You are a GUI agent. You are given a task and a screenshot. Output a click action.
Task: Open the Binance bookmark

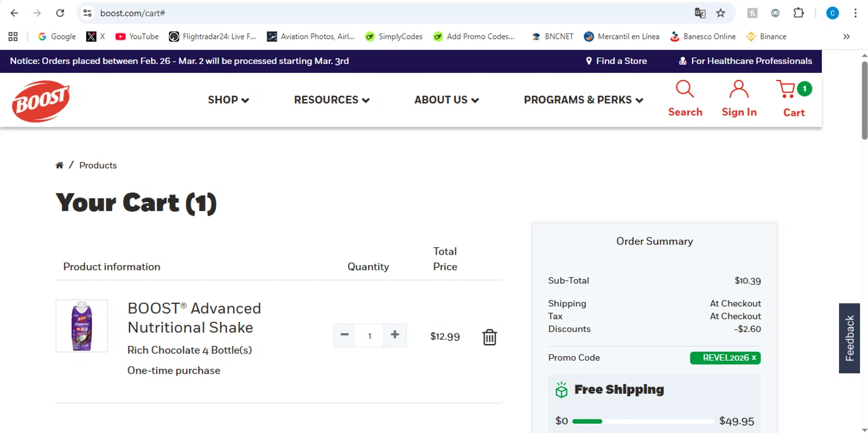(766, 36)
